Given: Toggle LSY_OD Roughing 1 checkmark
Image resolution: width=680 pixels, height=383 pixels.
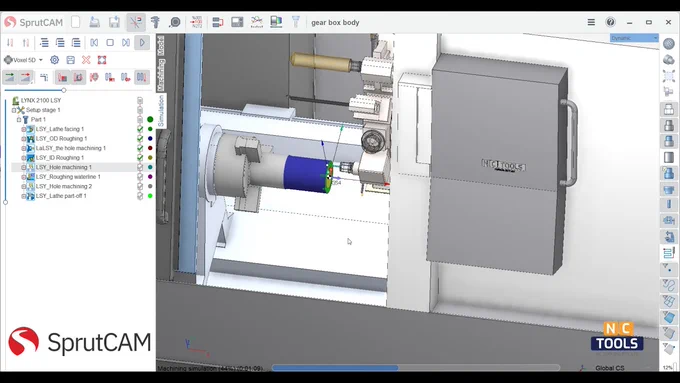Looking at the screenshot, I should point(140,139).
